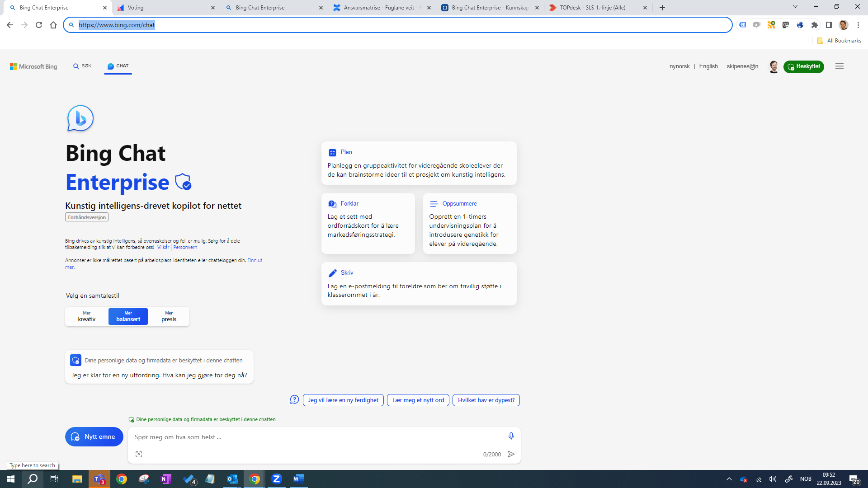Open a new browser tab
Image resolution: width=868 pixels, height=488 pixels.
(x=662, y=8)
